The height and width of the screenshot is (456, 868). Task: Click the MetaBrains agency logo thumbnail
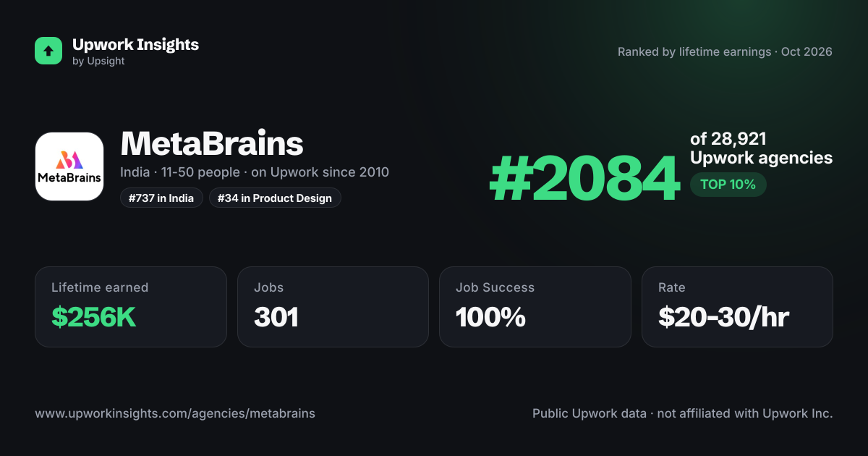69,166
